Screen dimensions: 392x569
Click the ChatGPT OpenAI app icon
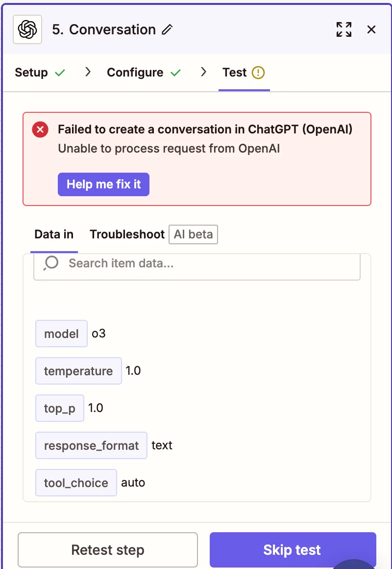(27, 29)
